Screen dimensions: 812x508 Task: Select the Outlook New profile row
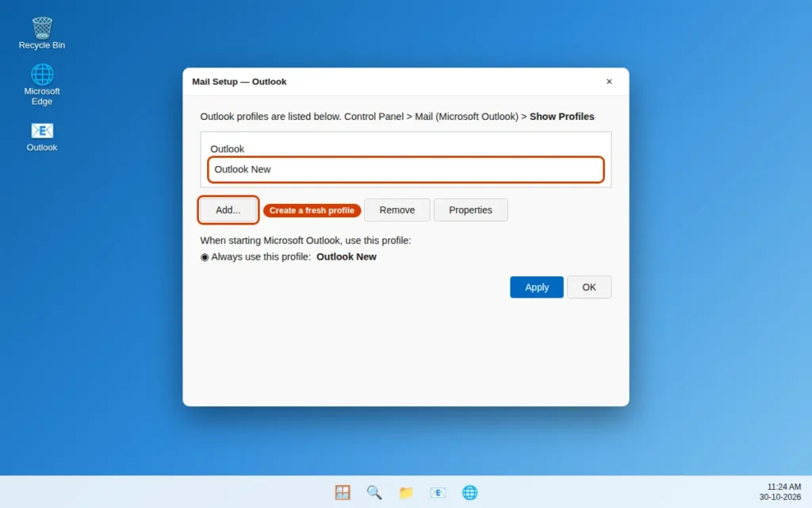click(x=405, y=170)
